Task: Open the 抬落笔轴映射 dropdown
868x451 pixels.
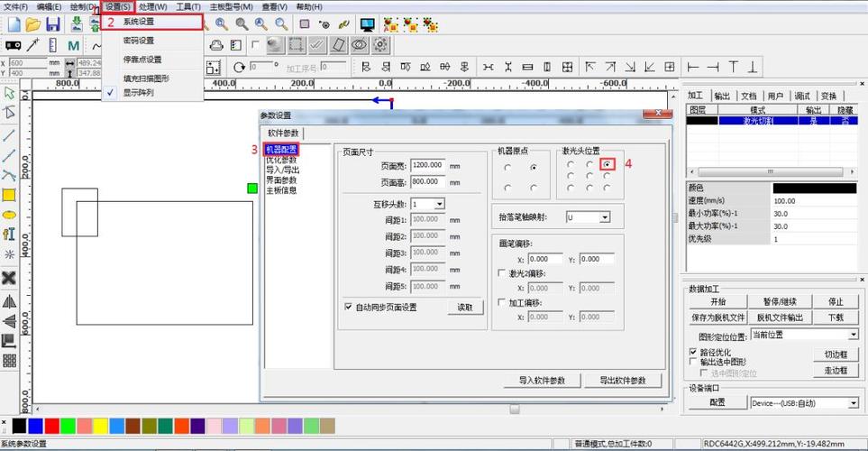Action: (605, 217)
